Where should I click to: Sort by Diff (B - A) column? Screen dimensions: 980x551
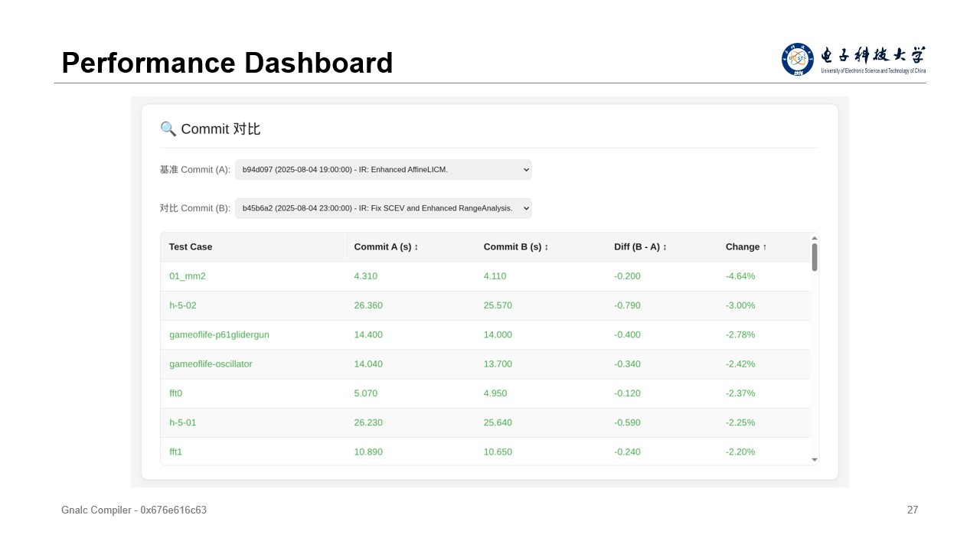(640, 247)
